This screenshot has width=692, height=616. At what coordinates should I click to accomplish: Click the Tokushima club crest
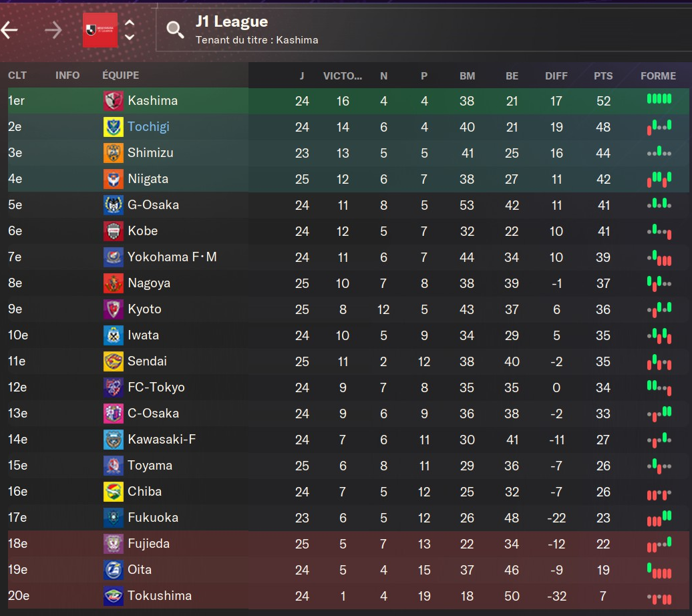(x=113, y=596)
